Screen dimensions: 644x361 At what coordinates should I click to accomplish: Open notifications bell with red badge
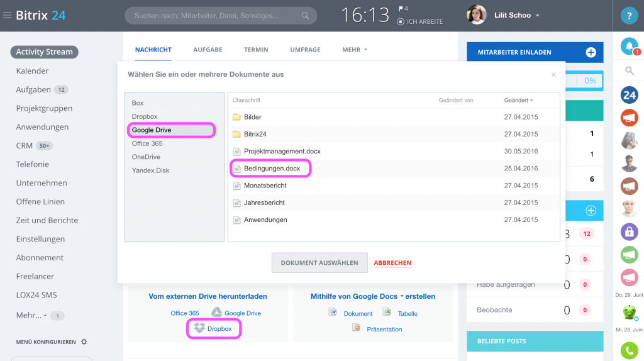coord(629,46)
